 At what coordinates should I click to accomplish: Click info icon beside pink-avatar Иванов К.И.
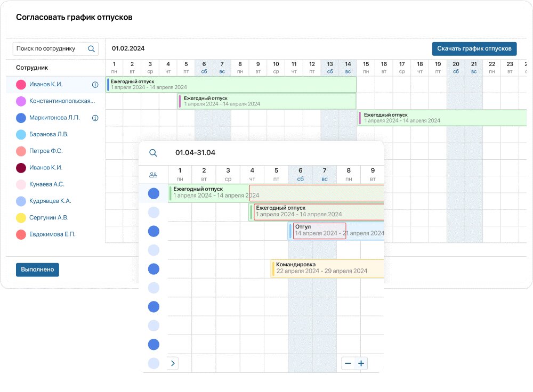95,85
